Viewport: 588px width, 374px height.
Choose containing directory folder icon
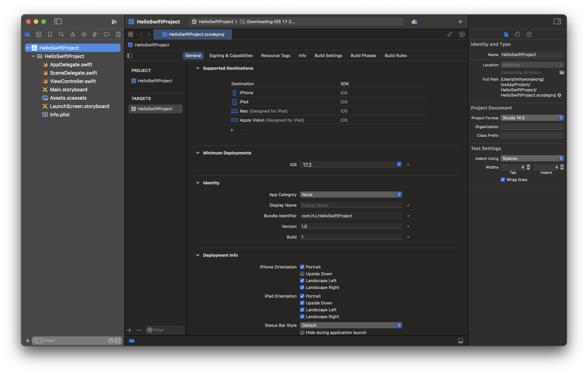562,72
